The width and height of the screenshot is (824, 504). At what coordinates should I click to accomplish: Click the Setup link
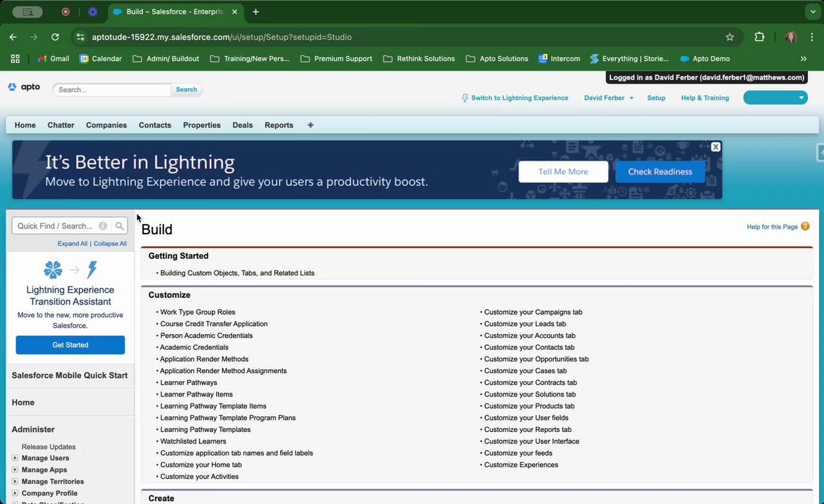click(x=656, y=98)
